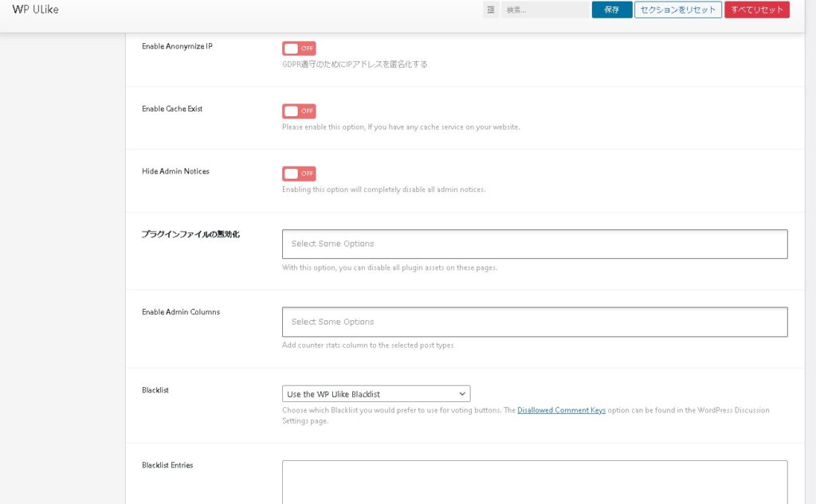Open the Disallowed Comment Keys link

[x=561, y=410]
